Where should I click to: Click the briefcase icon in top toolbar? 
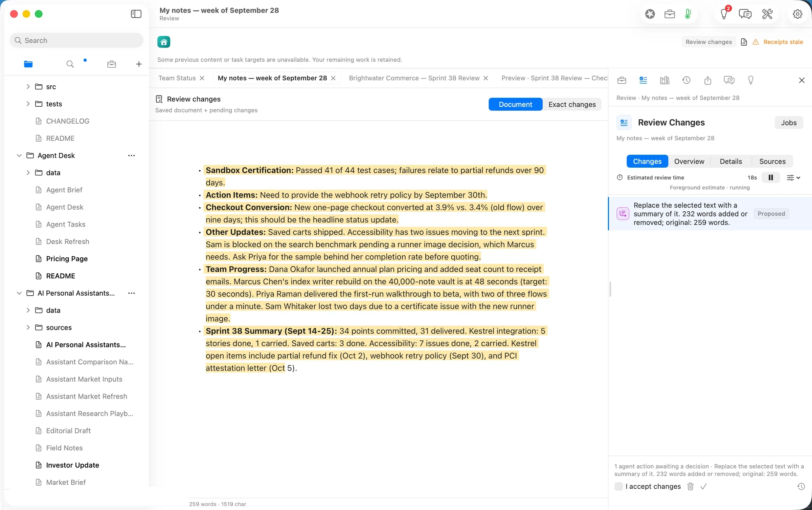pyautogui.click(x=670, y=14)
